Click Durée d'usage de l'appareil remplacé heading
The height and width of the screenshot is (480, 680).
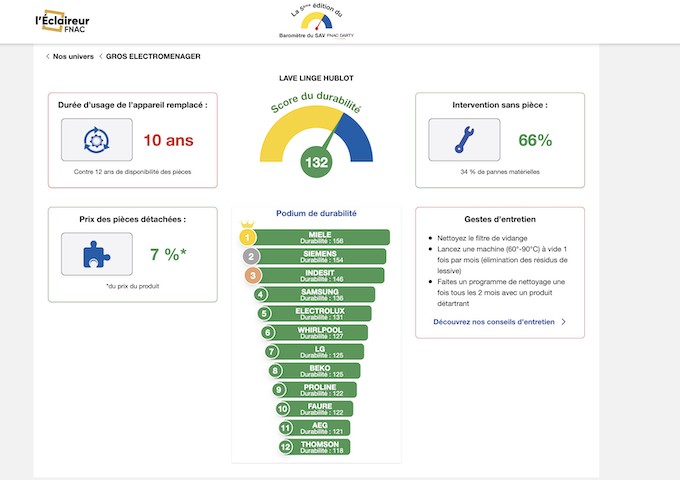coord(133,105)
